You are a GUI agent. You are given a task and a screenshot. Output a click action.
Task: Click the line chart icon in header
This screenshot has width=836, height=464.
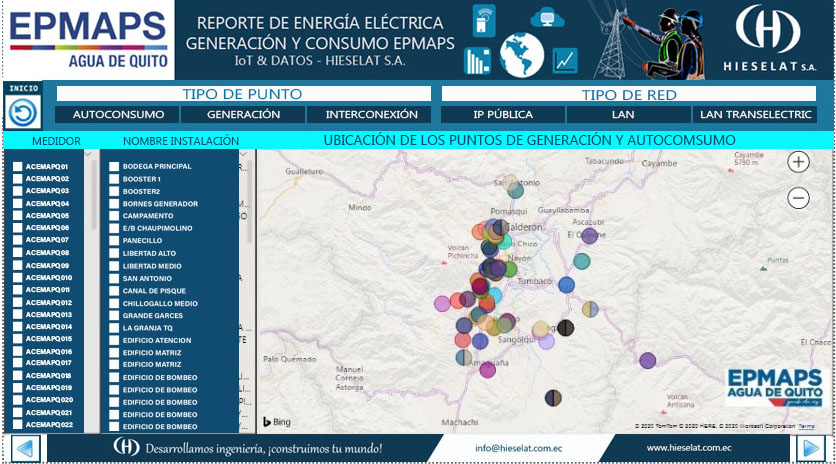click(x=565, y=60)
